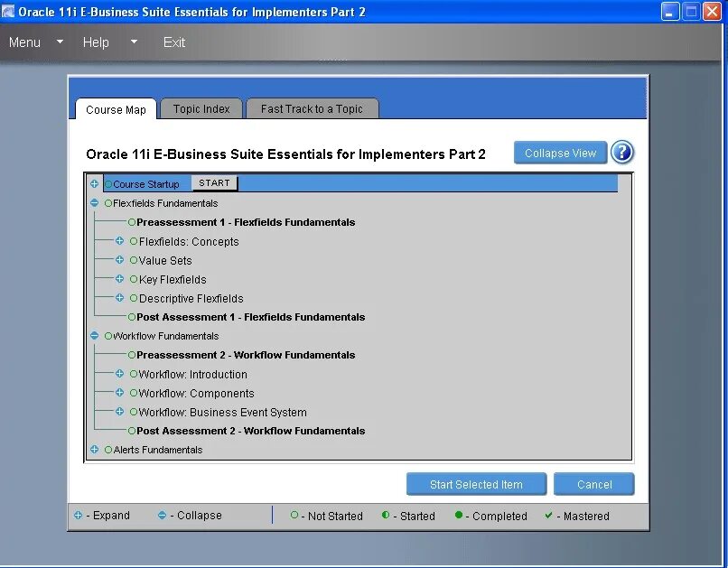Click the Expand legend plus icon
This screenshot has width=728, height=568.
click(x=78, y=515)
